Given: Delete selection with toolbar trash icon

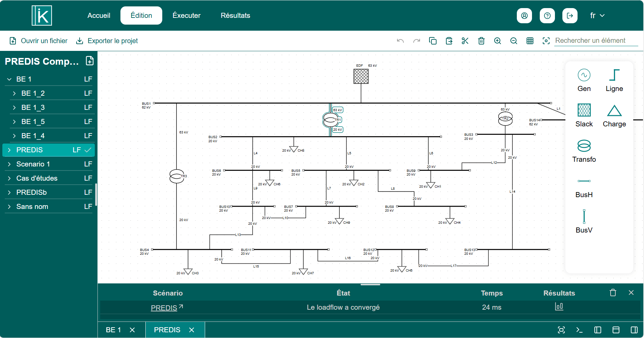Looking at the screenshot, I should [481, 41].
